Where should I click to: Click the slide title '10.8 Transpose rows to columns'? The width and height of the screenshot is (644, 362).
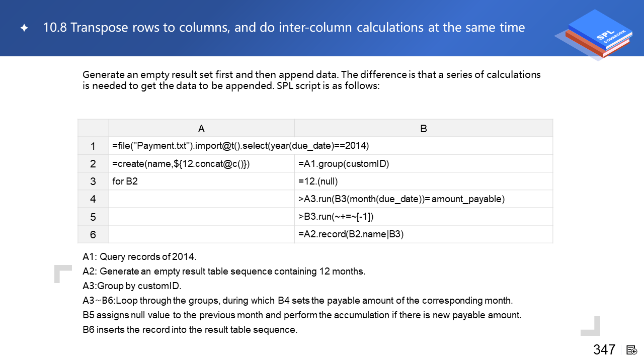pos(284,28)
